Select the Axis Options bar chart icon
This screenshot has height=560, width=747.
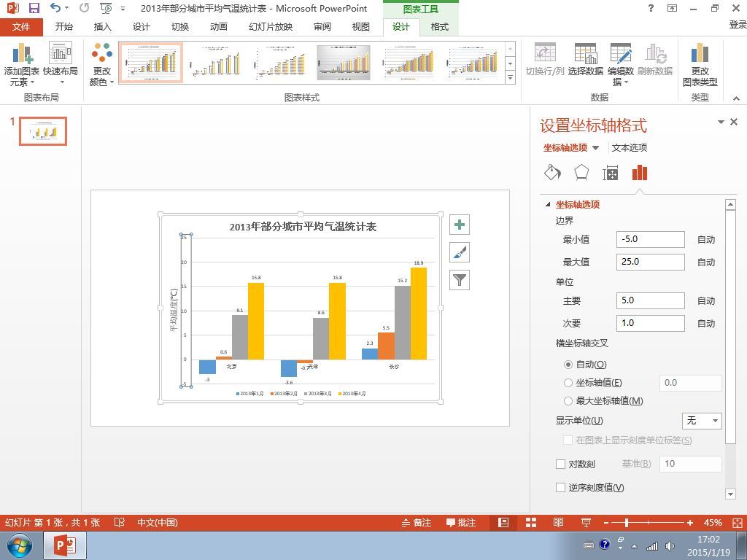click(x=639, y=173)
